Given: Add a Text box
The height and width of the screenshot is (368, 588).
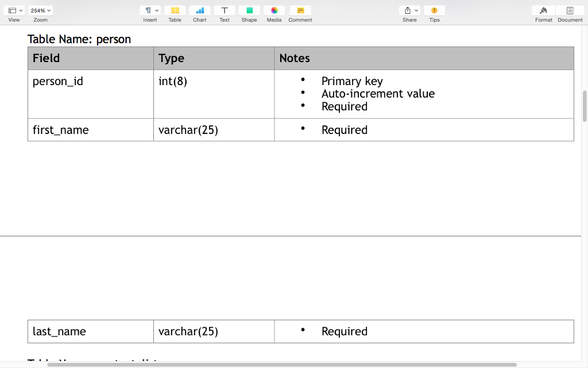Looking at the screenshot, I should [x=224, y=13].
